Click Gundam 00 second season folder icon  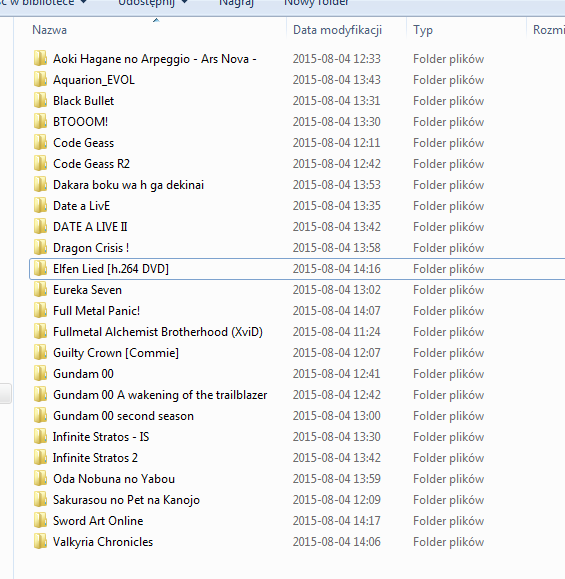coord(40,416)
